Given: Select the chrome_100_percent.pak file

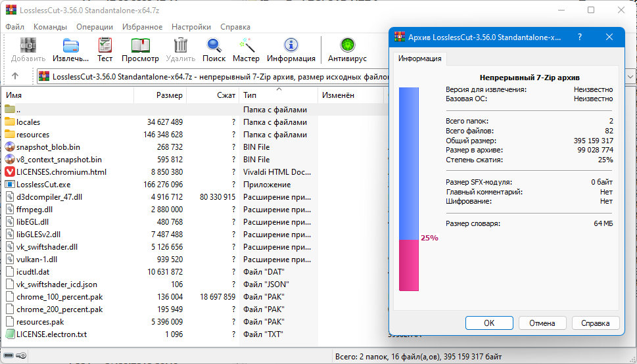Looking at the screenshot, I should pos(59,297).
